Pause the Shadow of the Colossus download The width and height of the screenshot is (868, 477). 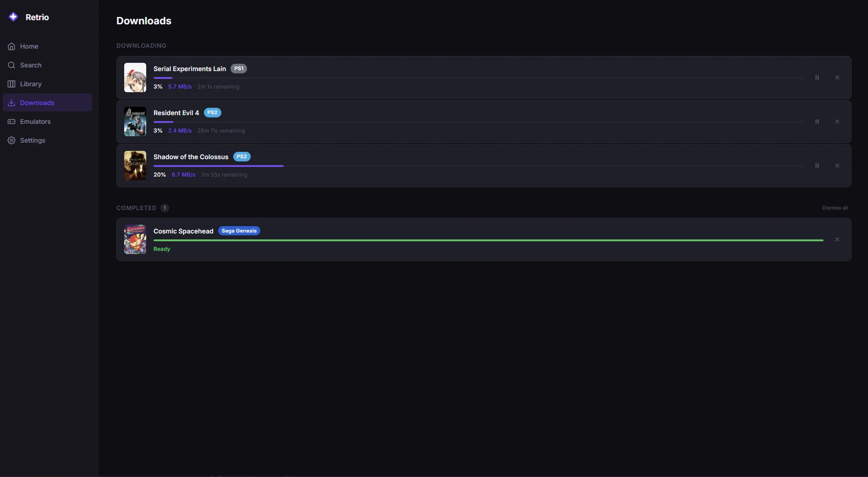pos(817,166)
